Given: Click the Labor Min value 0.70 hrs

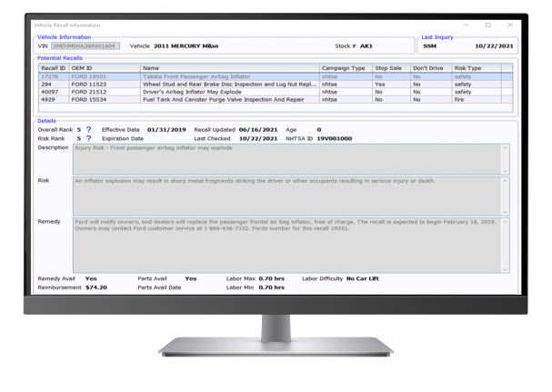Looking at the screenshot, I should 271,287.
